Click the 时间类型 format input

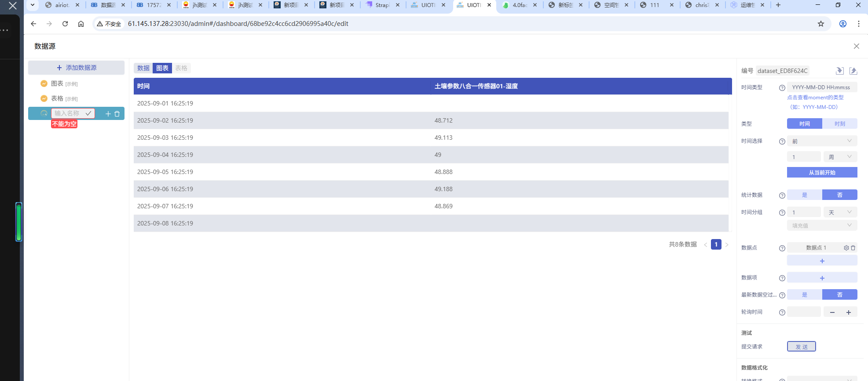[822, 87]
